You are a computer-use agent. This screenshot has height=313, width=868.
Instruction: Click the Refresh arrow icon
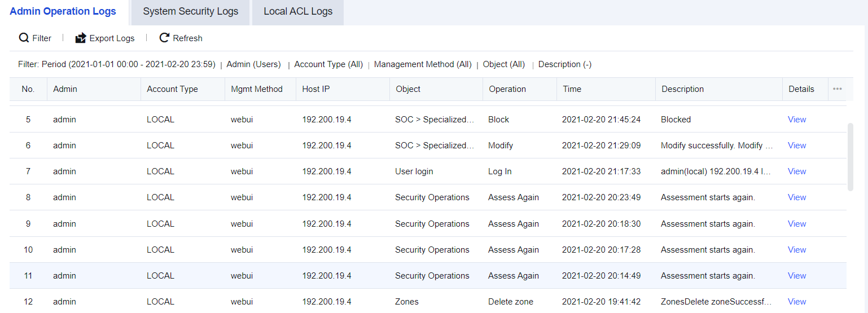click(x=164, y=38)
